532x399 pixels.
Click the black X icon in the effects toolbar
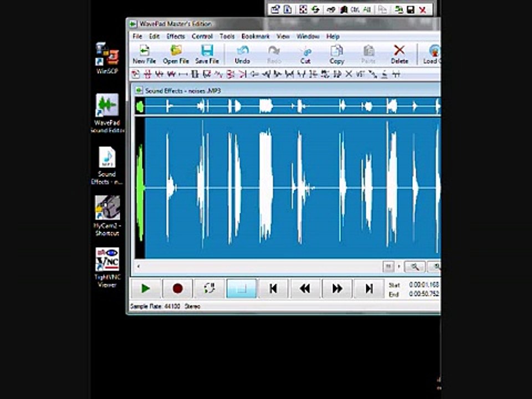pos(349,74)
